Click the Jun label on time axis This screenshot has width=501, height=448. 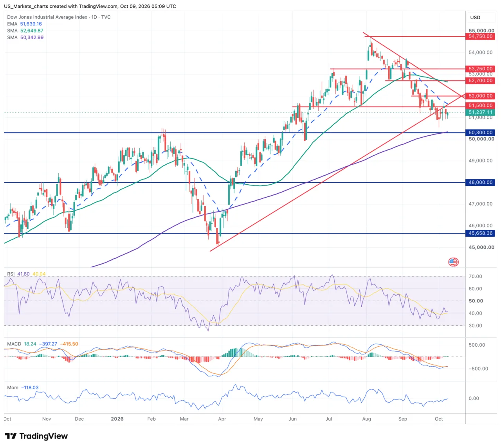[x=292, y=419]
